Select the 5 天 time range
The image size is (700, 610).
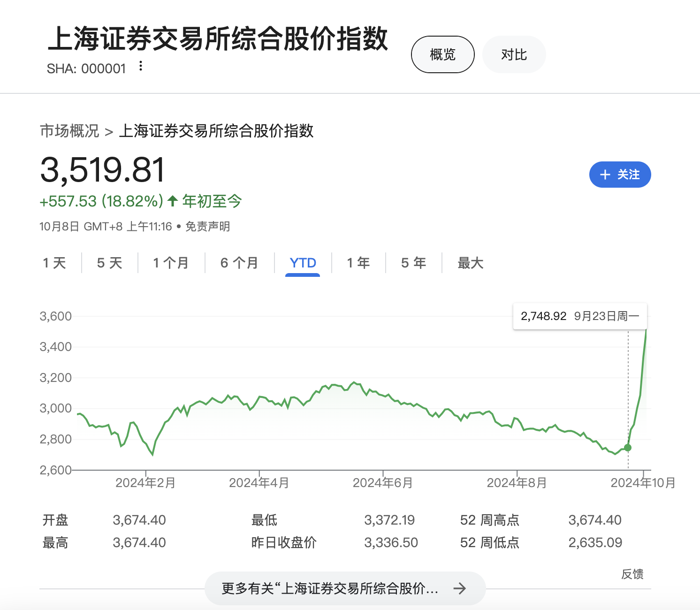[x=109, y=263]
